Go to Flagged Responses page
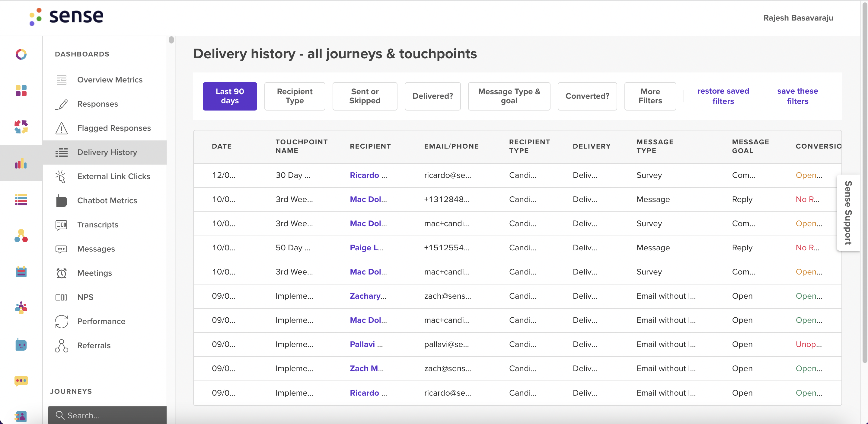The height and width of the screenshot is (424, 868). pyautogui.click(x=114, y=128)
